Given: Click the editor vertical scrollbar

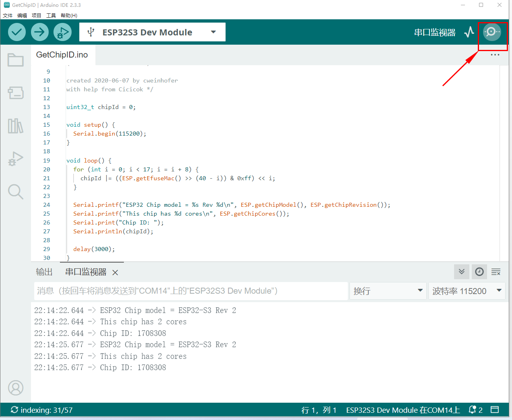Looking at the screenshot, I should [x=504, y=163].
